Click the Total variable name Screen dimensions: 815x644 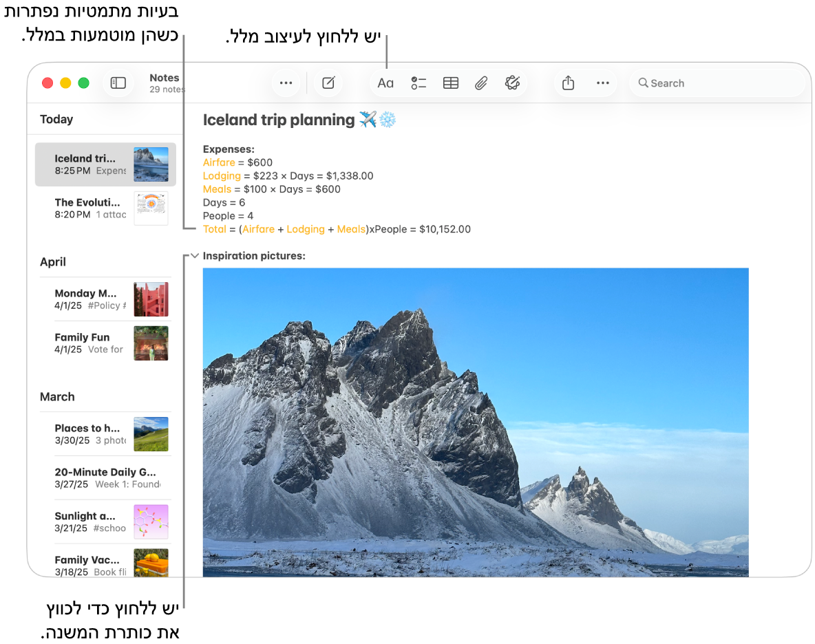[215, 229]
